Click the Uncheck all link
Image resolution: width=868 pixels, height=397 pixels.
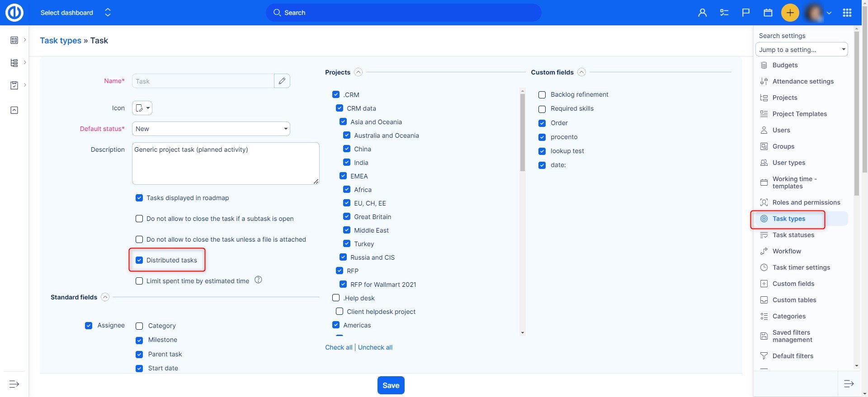click(375, 347)
